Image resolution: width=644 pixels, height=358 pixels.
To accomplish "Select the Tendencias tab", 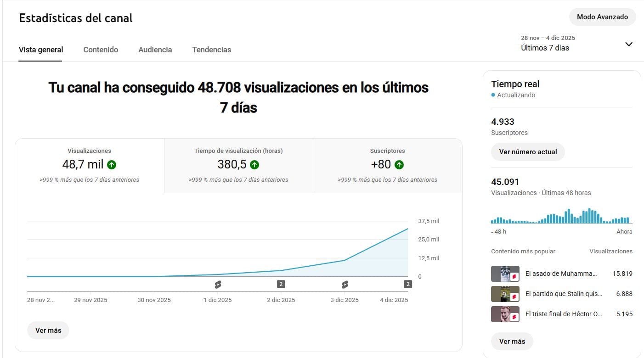I will click(x=211, y=50).
